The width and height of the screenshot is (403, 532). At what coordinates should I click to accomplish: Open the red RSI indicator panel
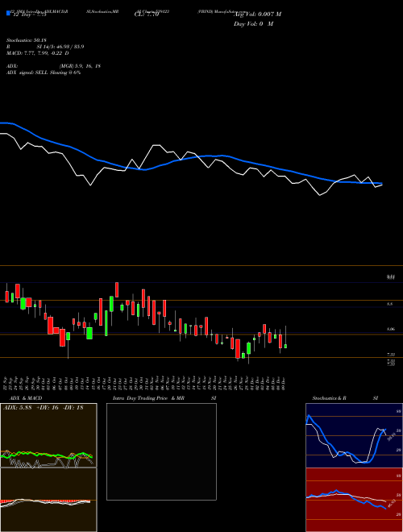click(x=354, y=500)
